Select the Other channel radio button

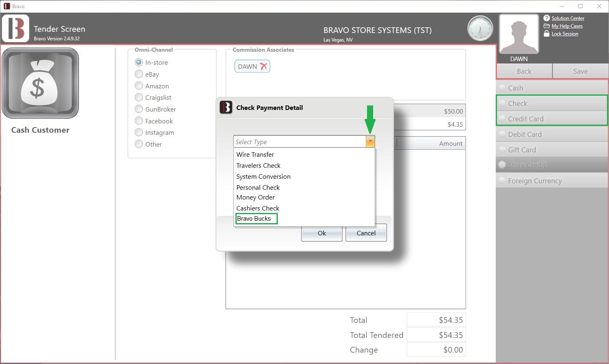(x=139, y=144)
